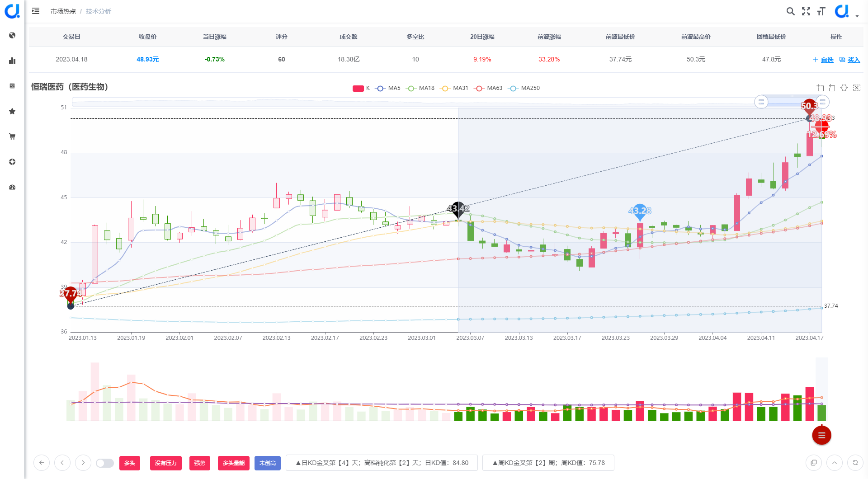
Task: Click the copy icon at bottom right
Action: (814, 463)
